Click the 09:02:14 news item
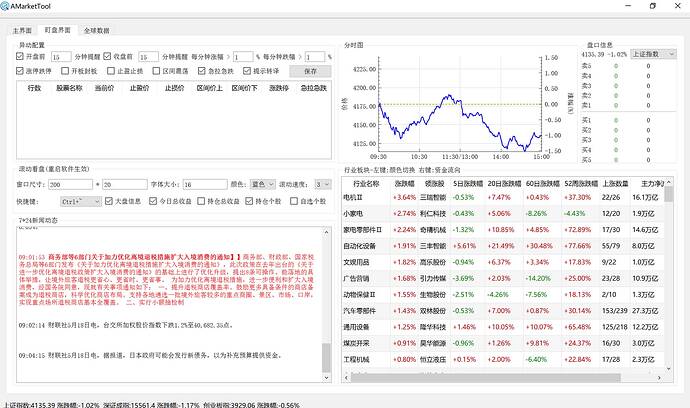Viewport: 690px width, 408px height. click(125, 326)
